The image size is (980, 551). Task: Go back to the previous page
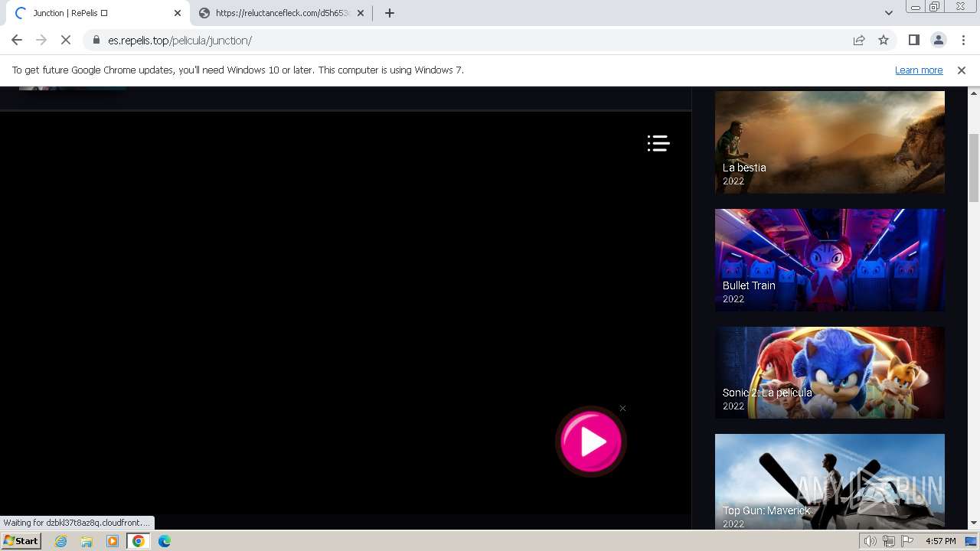pyautogui.click(x=17, y=41)
